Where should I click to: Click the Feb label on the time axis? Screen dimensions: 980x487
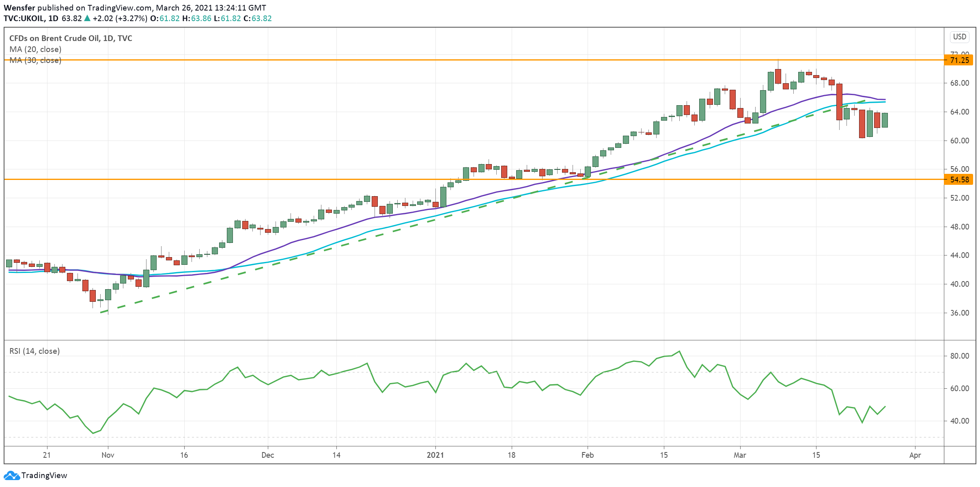(587, 455)
